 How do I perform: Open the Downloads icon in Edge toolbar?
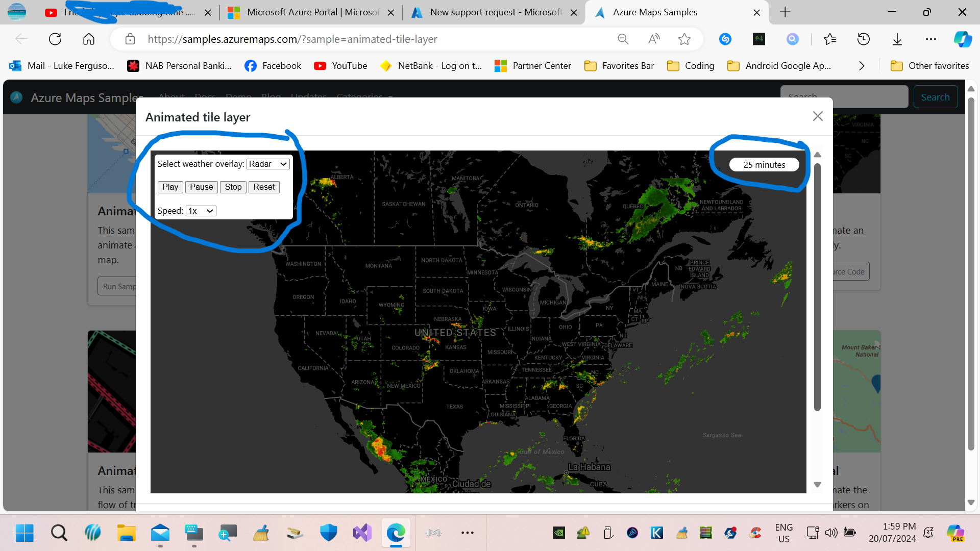click(x=897, y=39)
